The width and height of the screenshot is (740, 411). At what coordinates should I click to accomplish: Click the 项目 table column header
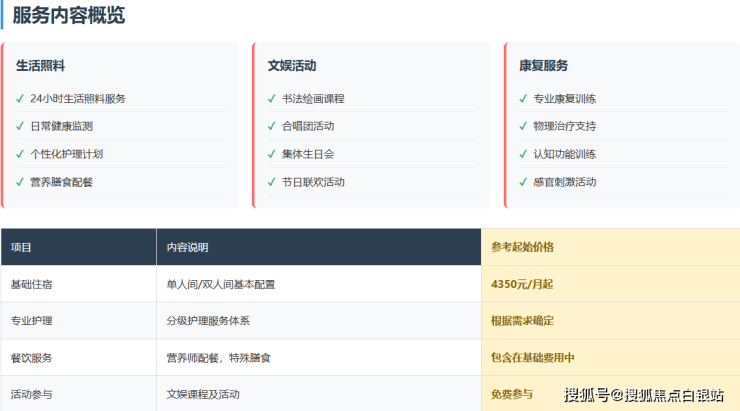tap(21, 247)
